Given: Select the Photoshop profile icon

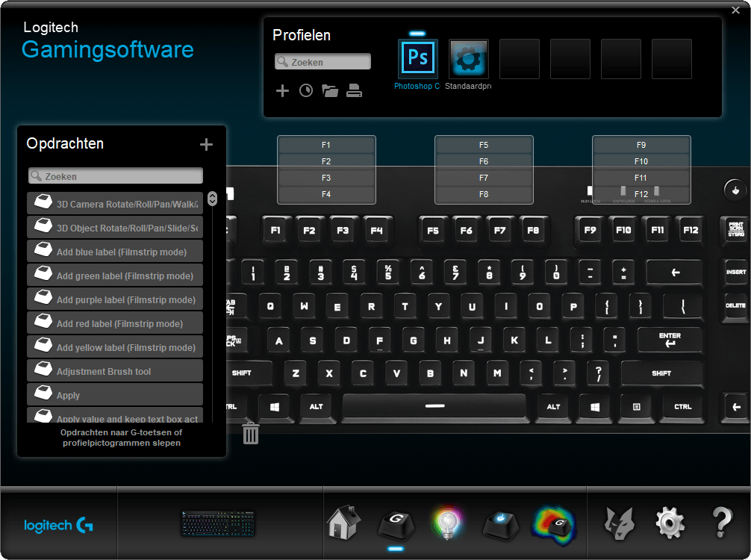Looking at the screenshot, I should pos(417,58).
